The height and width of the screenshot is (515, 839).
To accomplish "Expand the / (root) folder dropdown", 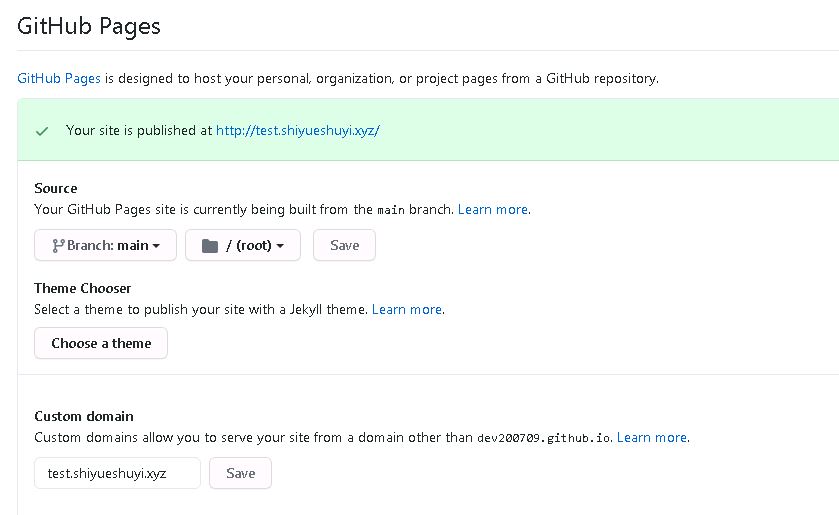I will [x=243, y=245].
